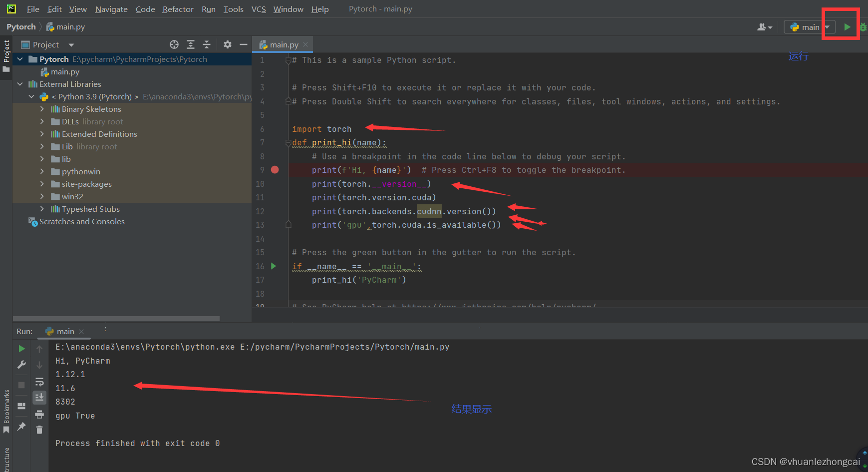Open the Tools menu
This screenshot has width=868, height=472.
click(x=233, y=9)
